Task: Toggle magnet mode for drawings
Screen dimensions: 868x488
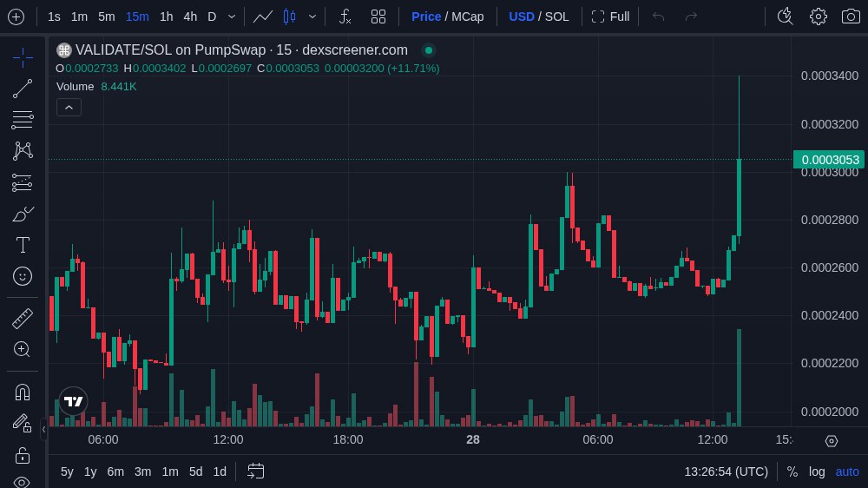Action: coord(23,392)
